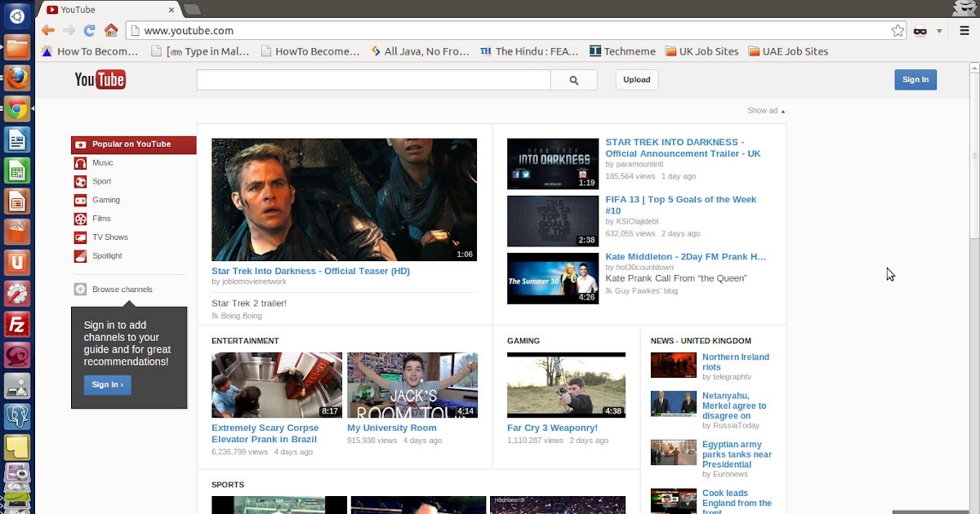Image resolution: width=980 pixels, height=514 pixels.
Task: Open UAE Job Sites bookmark folder
Action: pyautogui.click(x=788, y=51)
